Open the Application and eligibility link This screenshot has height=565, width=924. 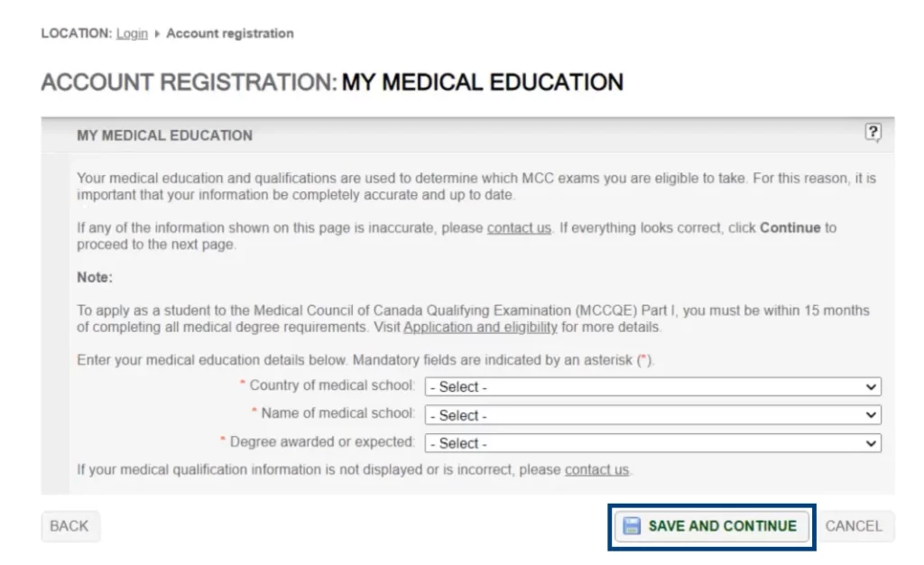coord(480,327)
